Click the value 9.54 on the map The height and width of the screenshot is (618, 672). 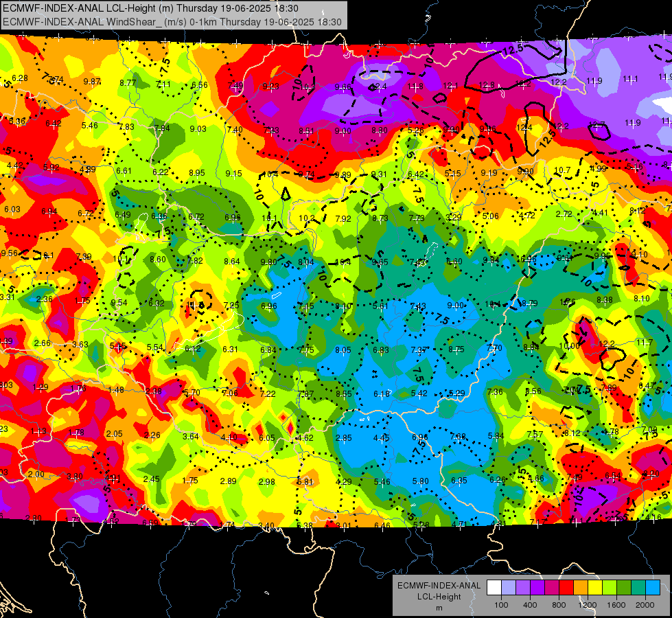(x=119, y=303)
